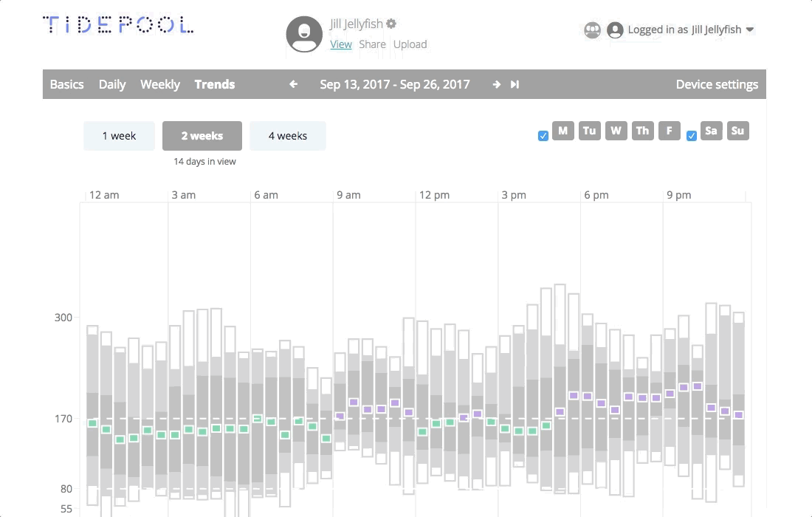
Task: Click the care team group icon
Action: [x=593, y=30]
